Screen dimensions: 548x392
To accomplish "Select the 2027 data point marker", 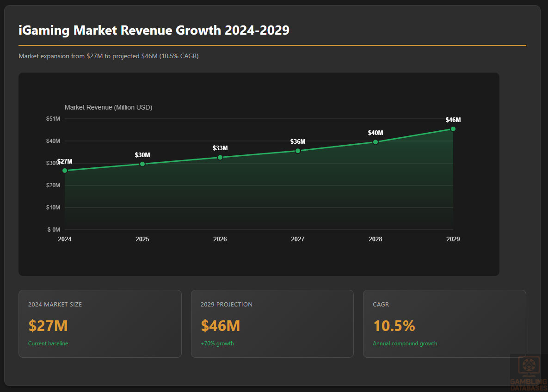I will click(x=298, y=151).
